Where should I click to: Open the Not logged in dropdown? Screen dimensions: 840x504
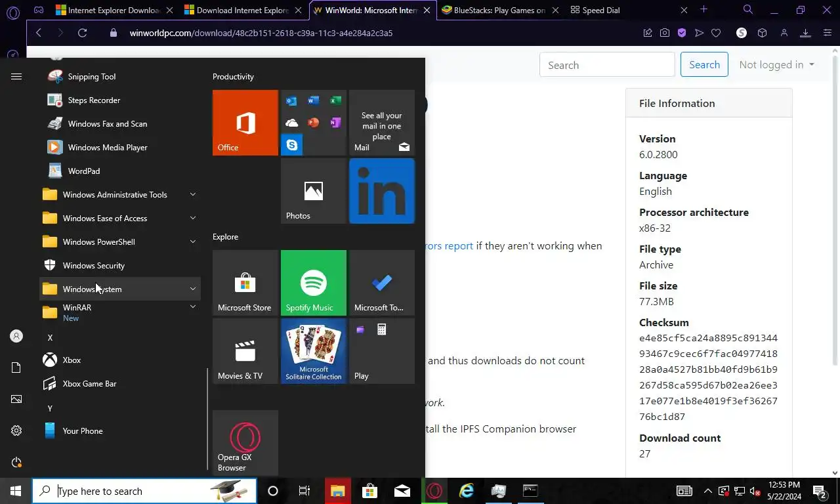(x=776, y=64)
